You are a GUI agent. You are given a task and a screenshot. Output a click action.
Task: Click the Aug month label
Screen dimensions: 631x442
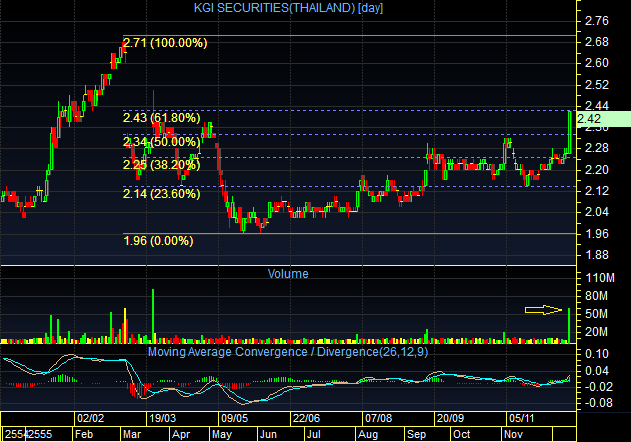pos(368,434)
